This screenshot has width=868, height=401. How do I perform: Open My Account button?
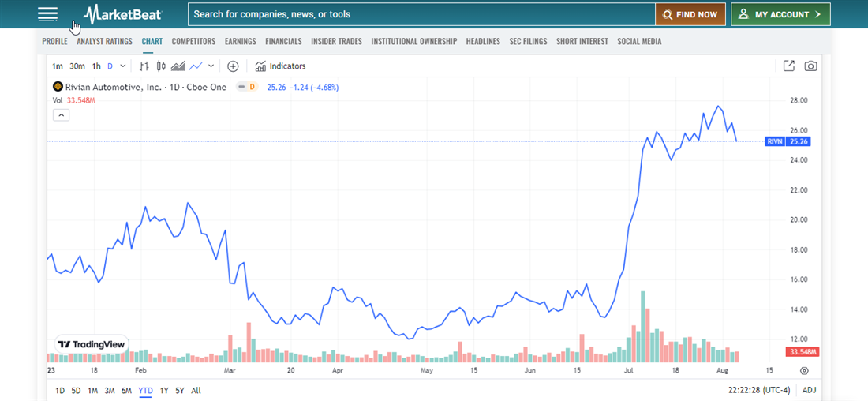pos(780,14)
